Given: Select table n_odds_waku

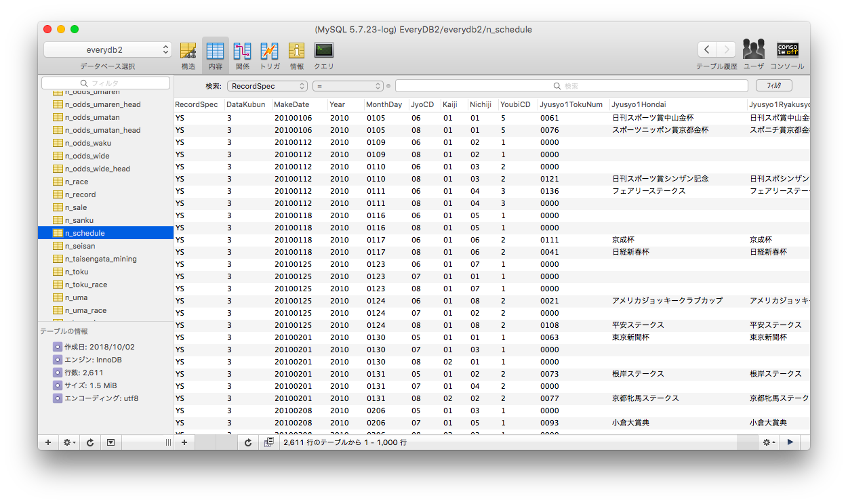Looking at the screenshot, I should click(106, 143).
